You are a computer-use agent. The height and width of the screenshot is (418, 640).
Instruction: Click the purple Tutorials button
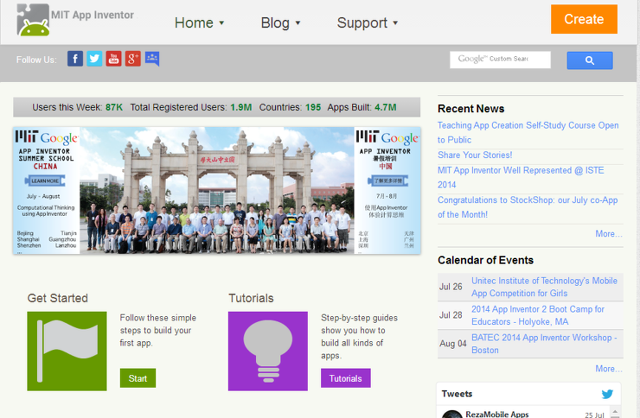point(346,378)
